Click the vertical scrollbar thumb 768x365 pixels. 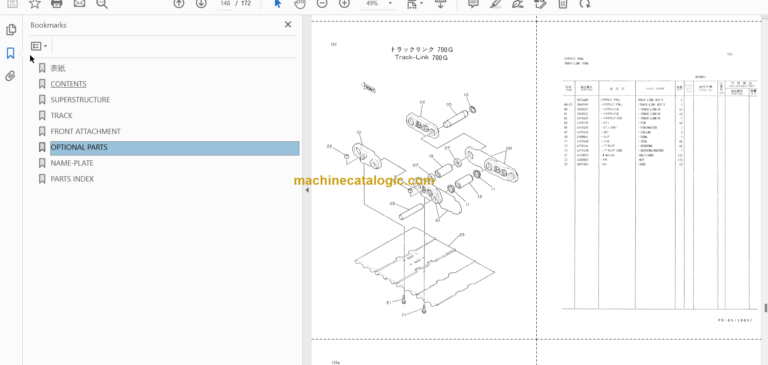[766, 308]
